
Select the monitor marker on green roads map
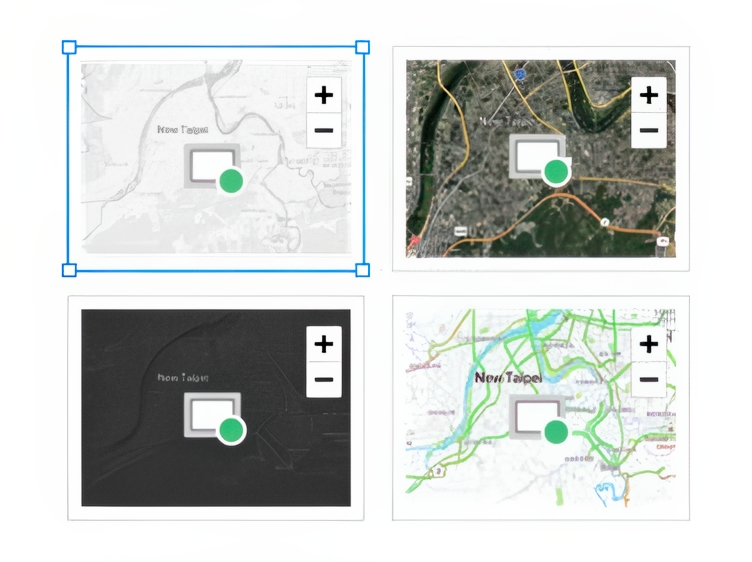click(537, 416)
